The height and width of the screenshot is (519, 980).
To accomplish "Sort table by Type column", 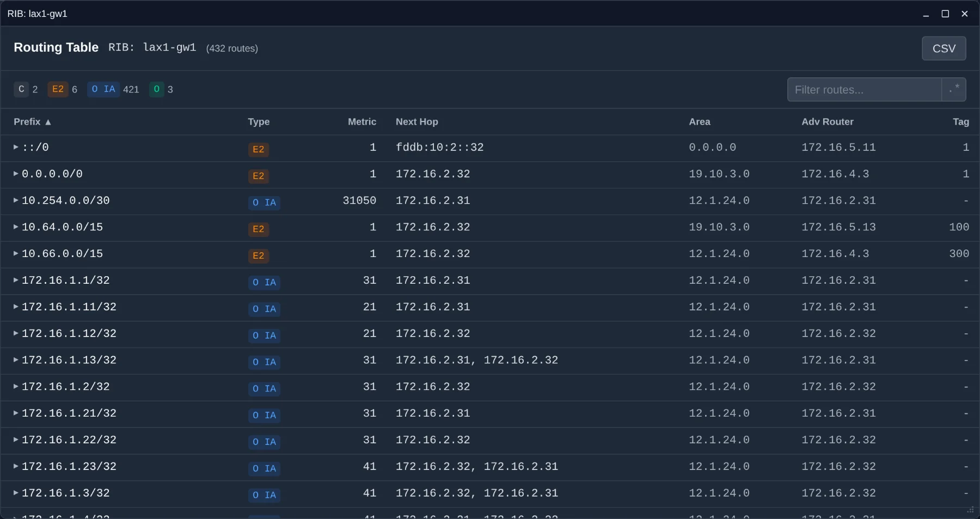I will (259, 122).
